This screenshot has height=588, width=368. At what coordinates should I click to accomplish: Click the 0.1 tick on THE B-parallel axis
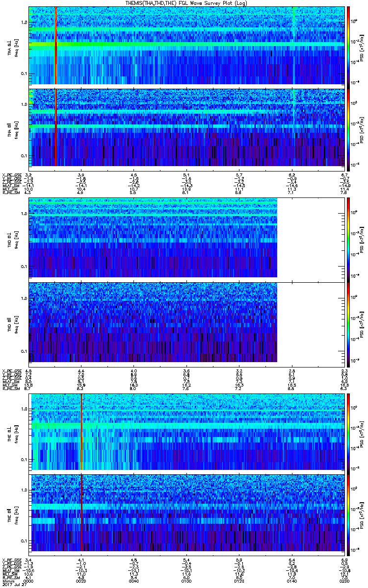[24, 540]
